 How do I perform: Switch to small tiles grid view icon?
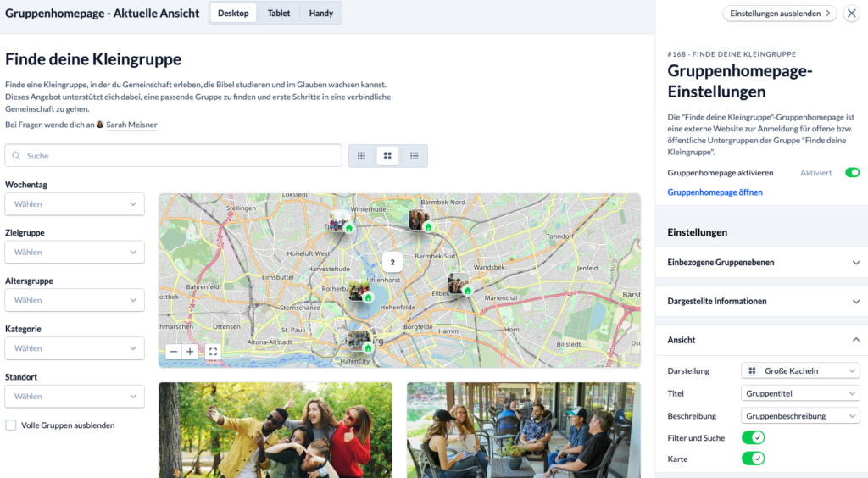pyautogui.click(x=361, y=156)
